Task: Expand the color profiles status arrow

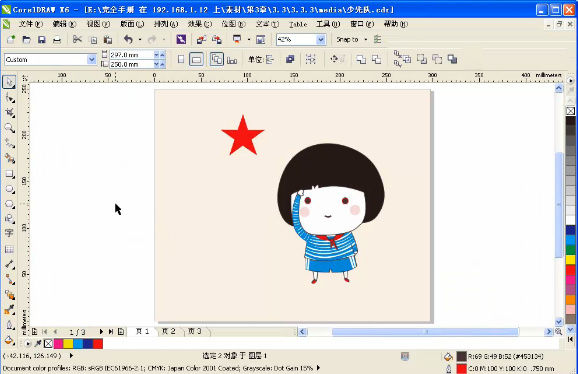Action: (318, 367)
